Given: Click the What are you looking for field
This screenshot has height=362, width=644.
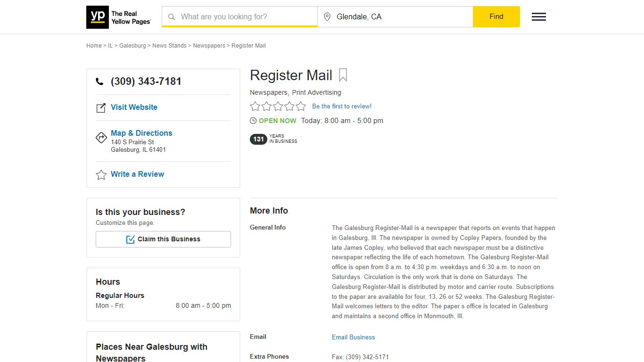Looking at the screenshot, I should 239,16.
